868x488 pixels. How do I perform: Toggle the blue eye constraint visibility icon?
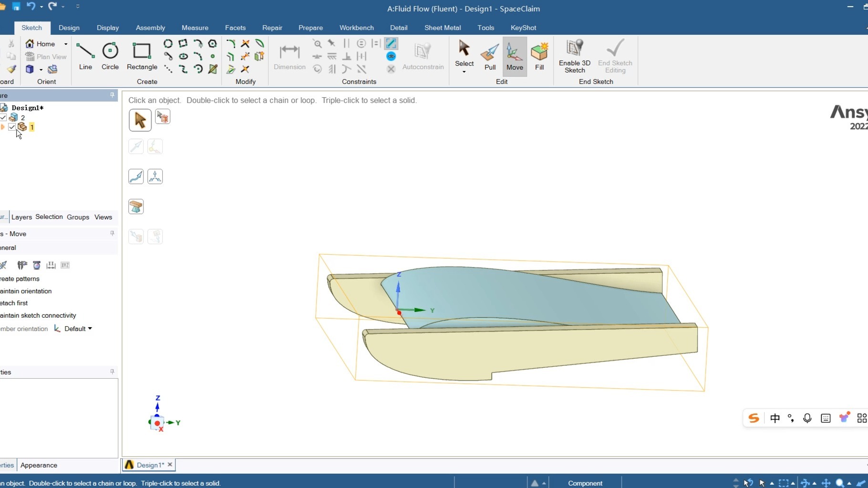391,56
